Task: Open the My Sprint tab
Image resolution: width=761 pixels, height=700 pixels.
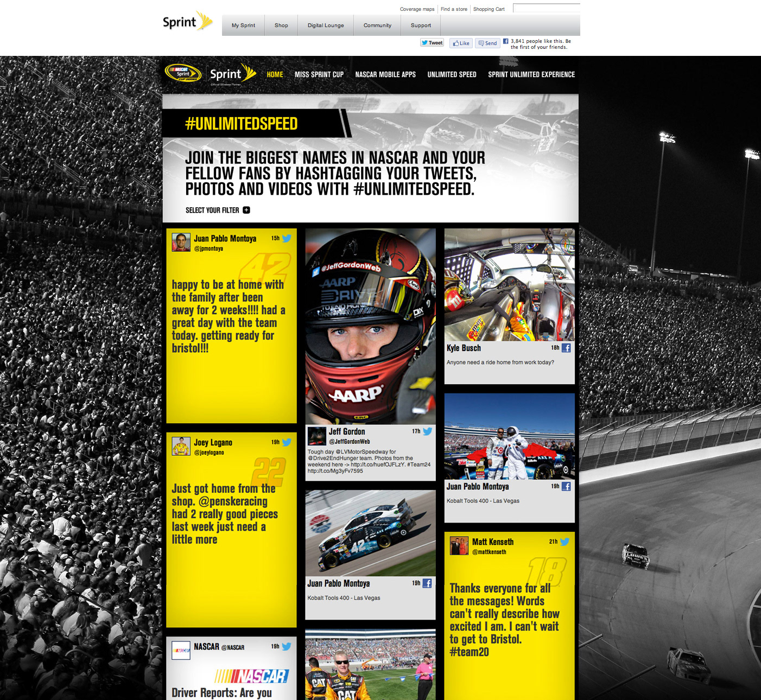Action: tap(243, 26)
